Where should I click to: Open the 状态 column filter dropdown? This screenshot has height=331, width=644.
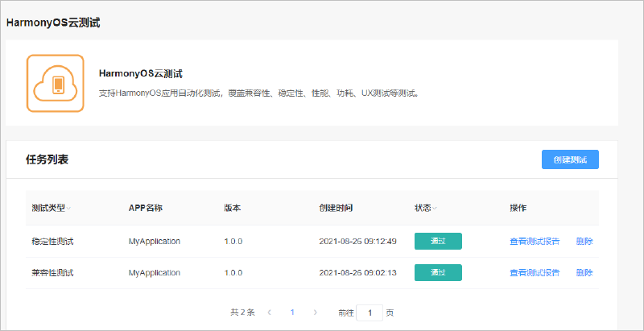[x=435, y=209]
